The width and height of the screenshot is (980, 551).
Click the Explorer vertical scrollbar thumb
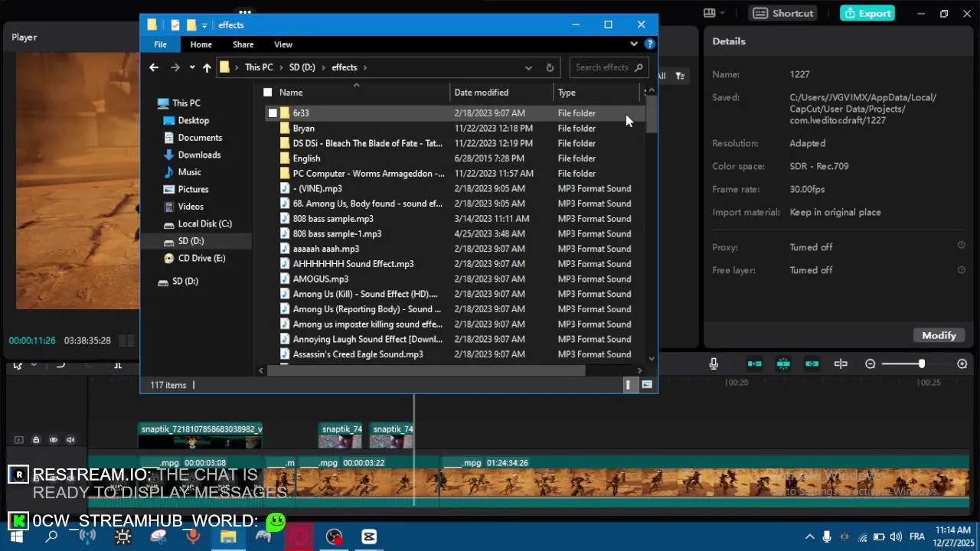[x=652, y=114]
